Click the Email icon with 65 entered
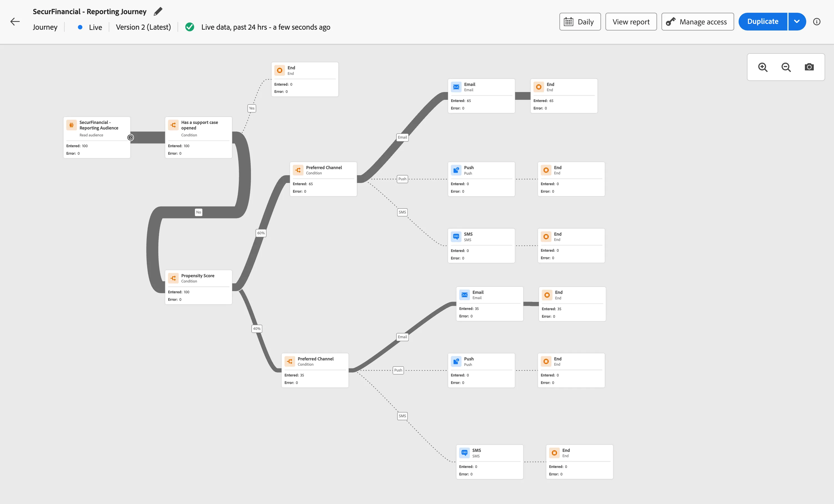834x504 pixels. pos(456,87)
